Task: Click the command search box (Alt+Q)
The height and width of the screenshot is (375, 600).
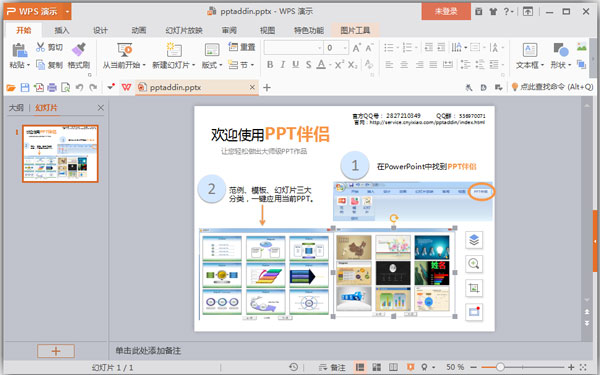Action: pyautogui.click(x=553, y=87)
